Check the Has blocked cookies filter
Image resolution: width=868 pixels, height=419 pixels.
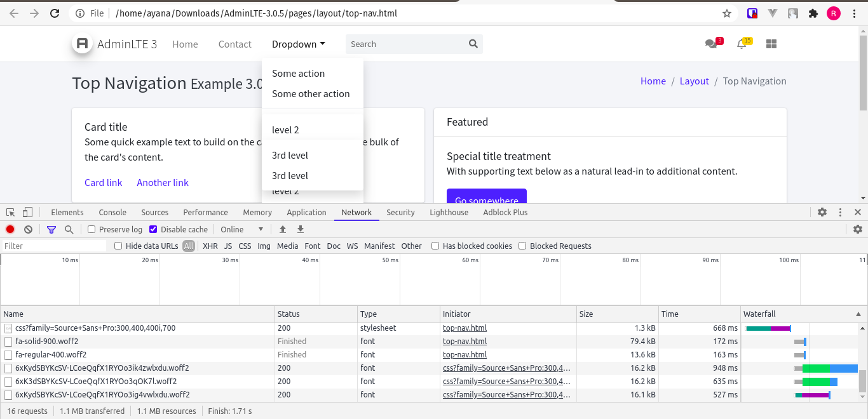[x=435, y=246]
